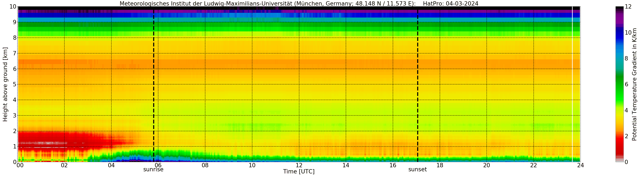Click the x-axis tick label '04'
644x176 pixels.
tap(111, 165)
